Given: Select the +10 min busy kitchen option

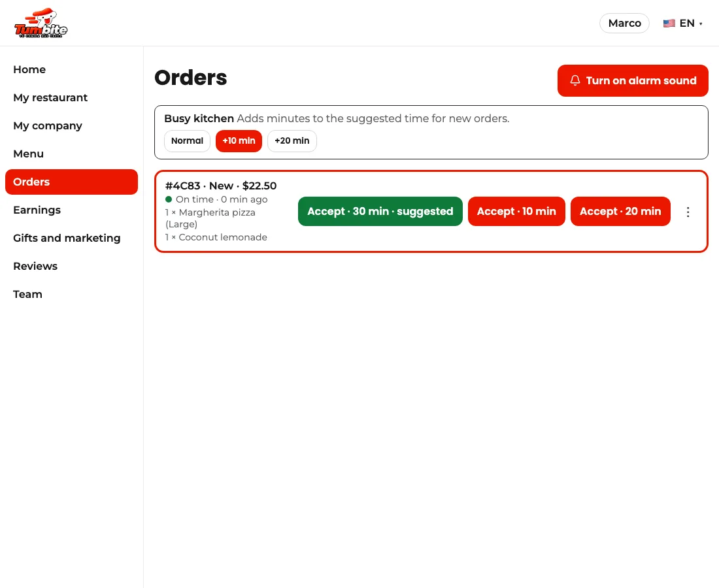Looking at the screenshot, I should 239,140.
